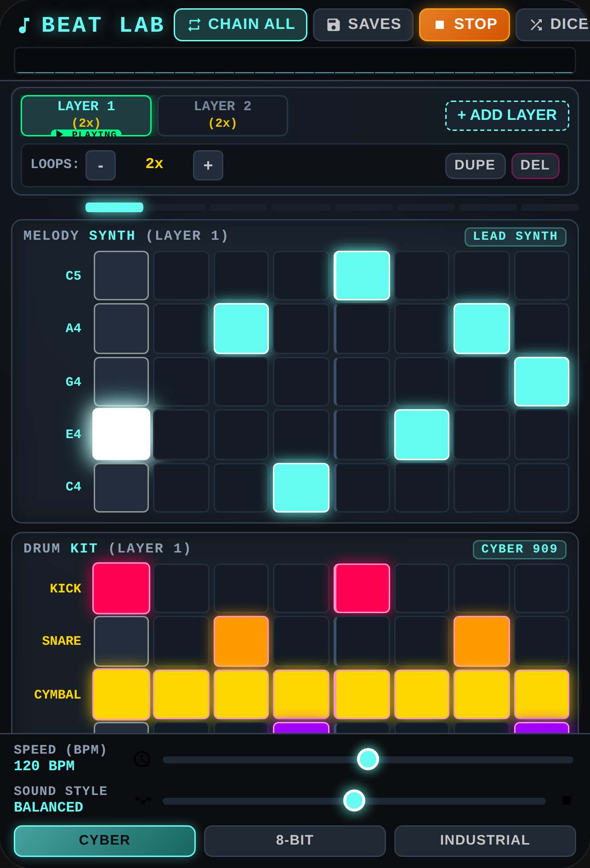Click the C5 note label
This screenshot has width=590, height=868.
coord(74,276)
